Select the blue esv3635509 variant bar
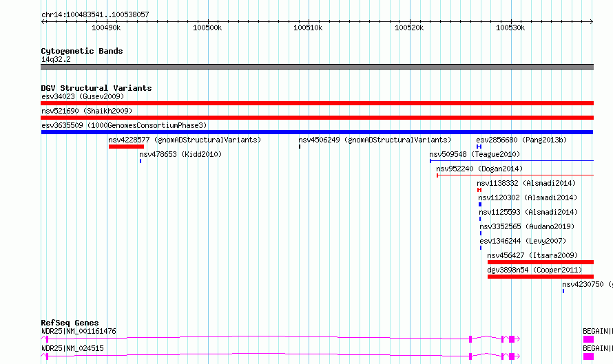Viewport: 613px width, 364px height. tap(317, 132)
